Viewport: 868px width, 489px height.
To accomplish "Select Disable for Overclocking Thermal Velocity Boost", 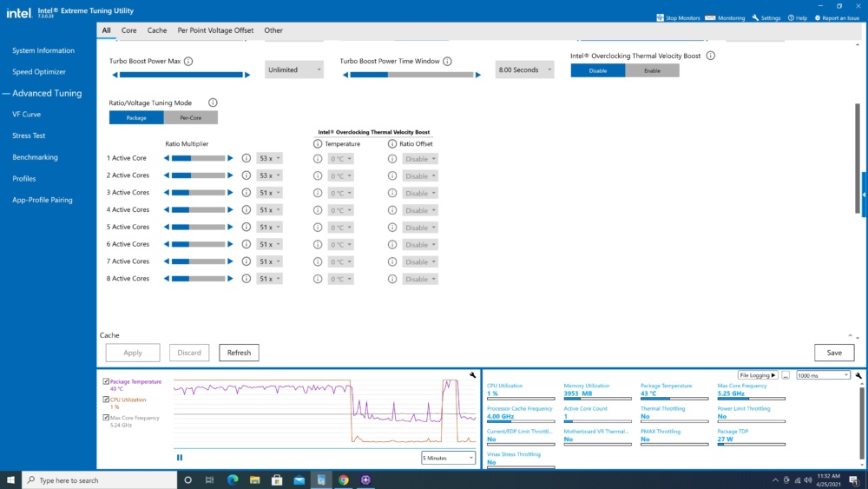I will tap(598, 70).
